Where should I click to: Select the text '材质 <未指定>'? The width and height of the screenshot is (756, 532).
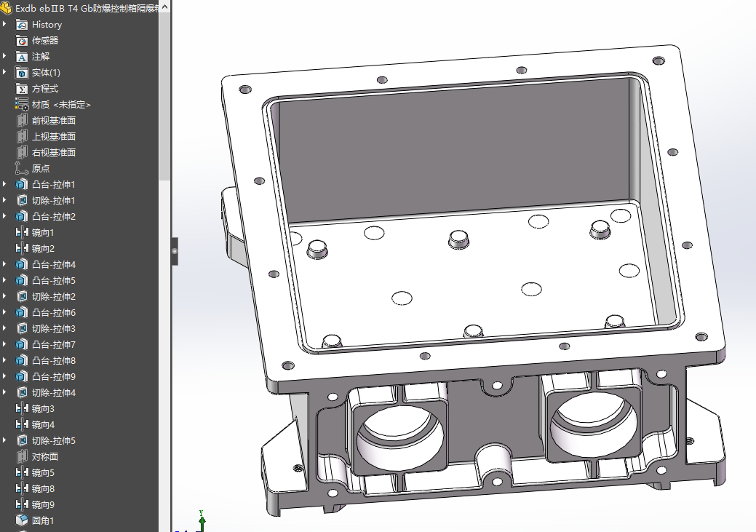[61, 105]
